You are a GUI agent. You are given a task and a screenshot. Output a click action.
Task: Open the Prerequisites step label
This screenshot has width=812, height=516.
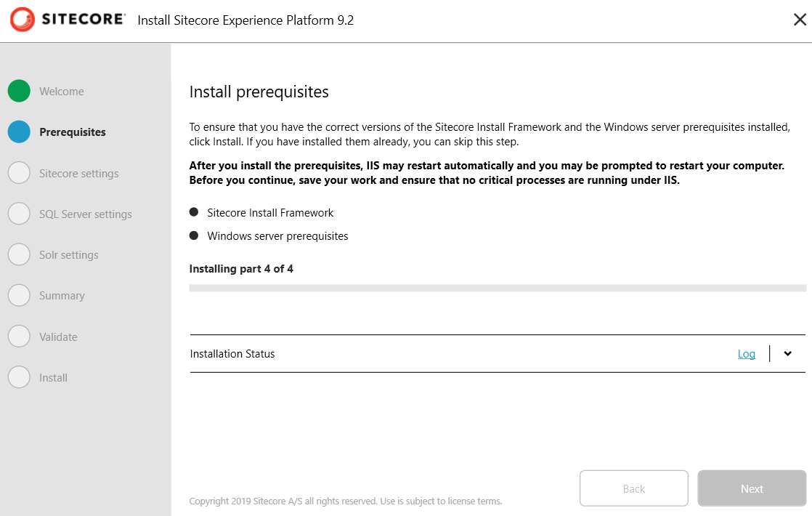pyautogui.click(x=73, y=132)
